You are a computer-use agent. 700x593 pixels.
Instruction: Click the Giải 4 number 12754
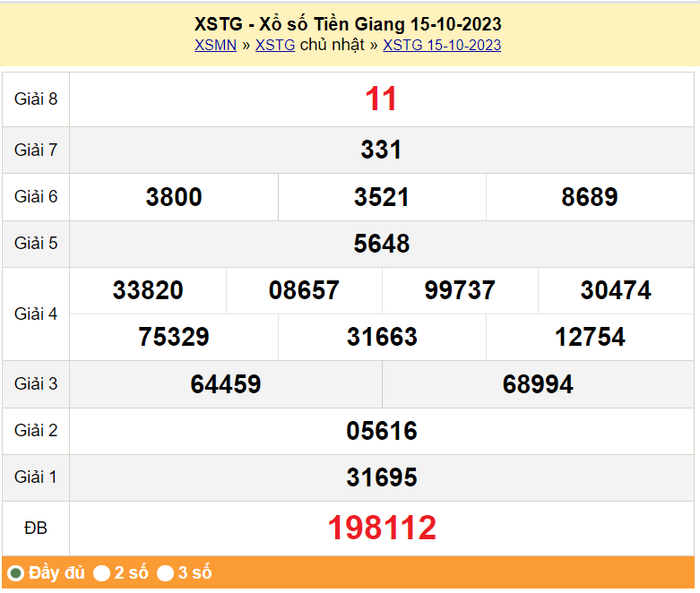pos(590,337)
